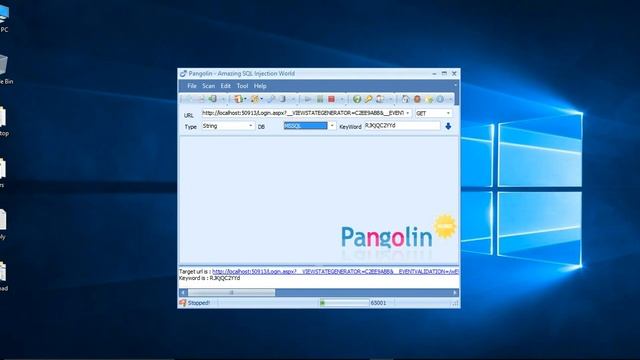Open the DB MSSQL dropdown arrow

pyautogui.click(x=332, y=126)
